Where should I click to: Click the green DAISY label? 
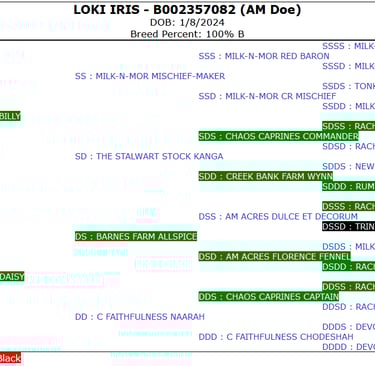click(x=12, y=277)
